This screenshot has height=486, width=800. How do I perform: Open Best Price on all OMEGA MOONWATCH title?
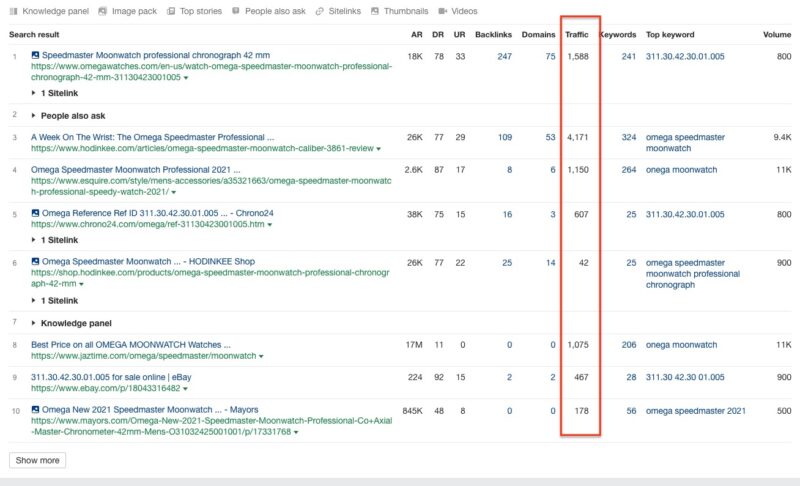131,345
